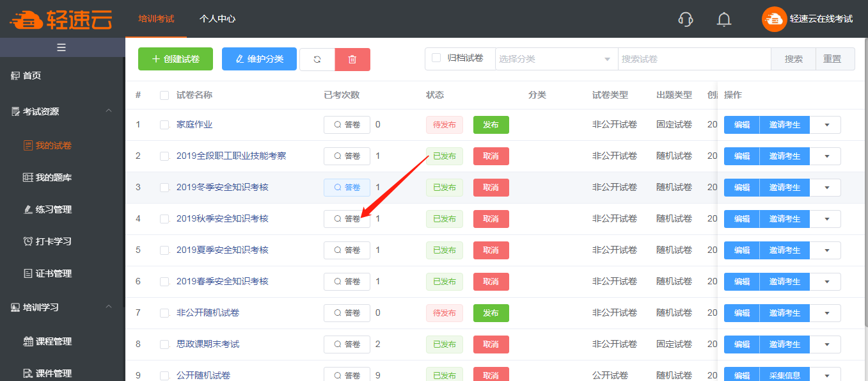Toggle 归档试卷 checkbox
Viewport: 868px width, 381px height.
pos(436,58)
